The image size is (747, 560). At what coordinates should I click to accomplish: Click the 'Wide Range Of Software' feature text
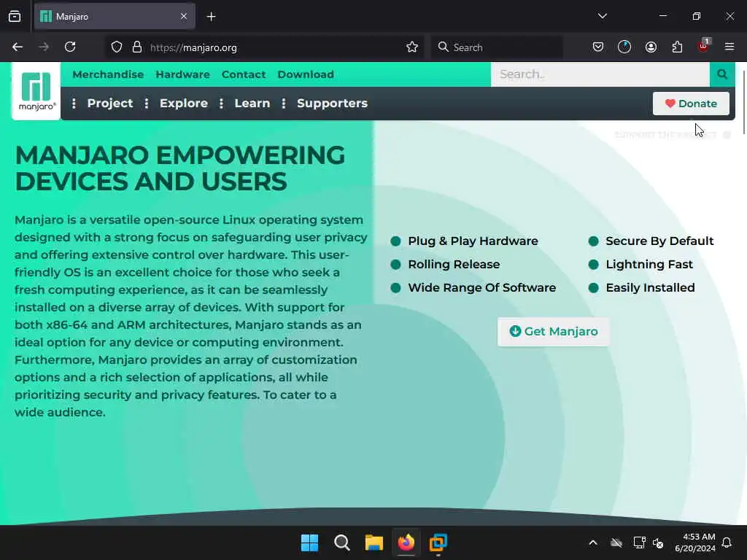(x=482, y=287)
